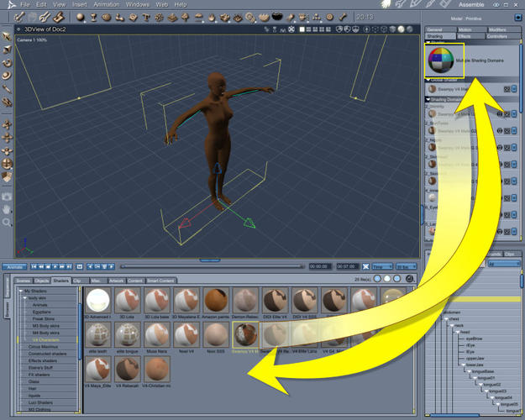
Task: Collapse the lowerJaw node in hierarchy
Action: (464, 365)
